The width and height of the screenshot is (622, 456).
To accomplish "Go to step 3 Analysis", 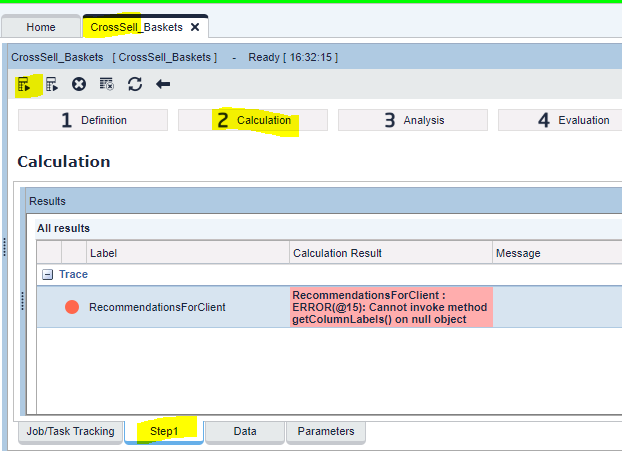I will tap(413, 120).
